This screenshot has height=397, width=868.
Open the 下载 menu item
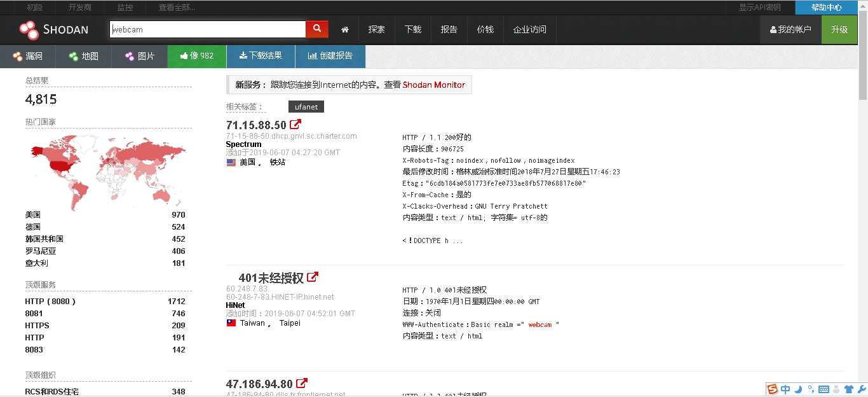tap(413, 29)
